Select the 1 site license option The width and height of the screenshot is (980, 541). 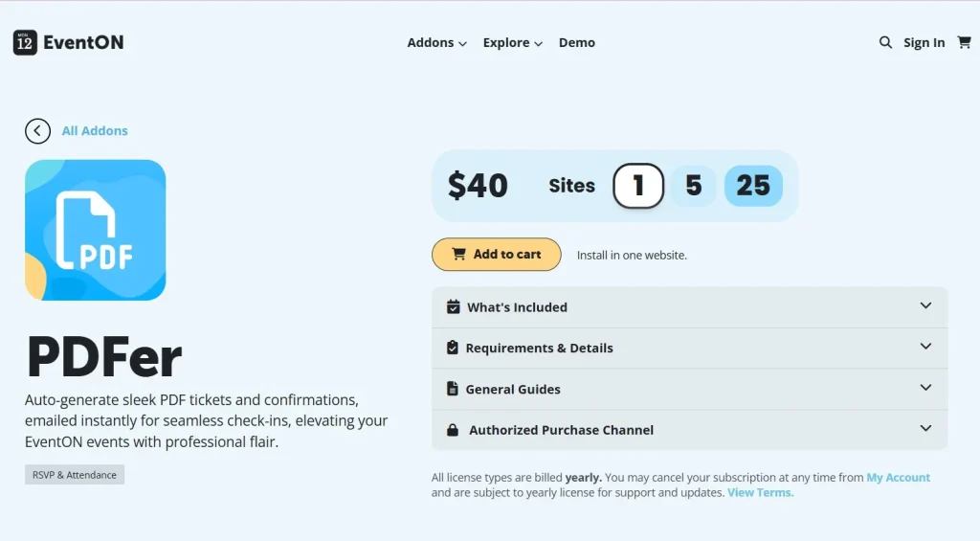pos(638,186)
